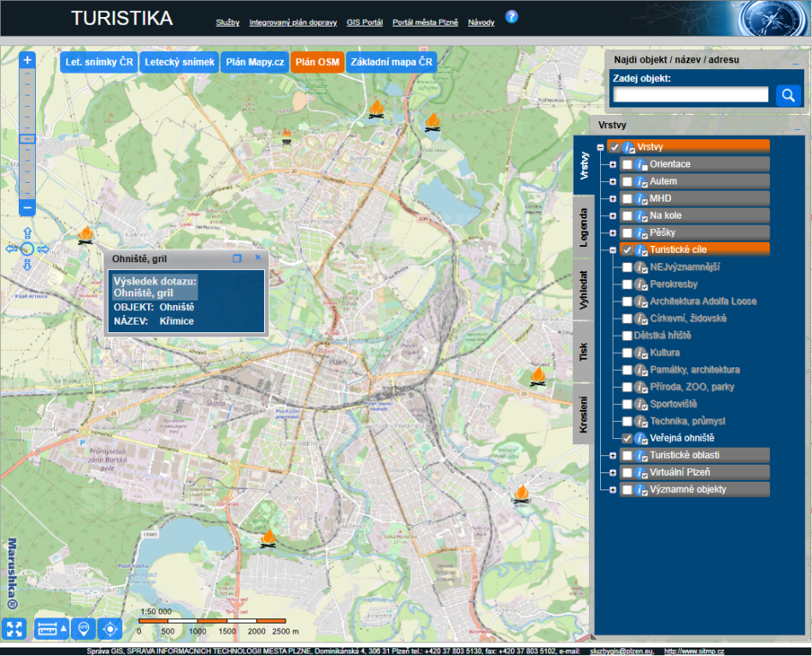Image resolution: width=812 pixels, height=656 pixels.
Task: Click the Zadej objekt search field
Action: 691,95
